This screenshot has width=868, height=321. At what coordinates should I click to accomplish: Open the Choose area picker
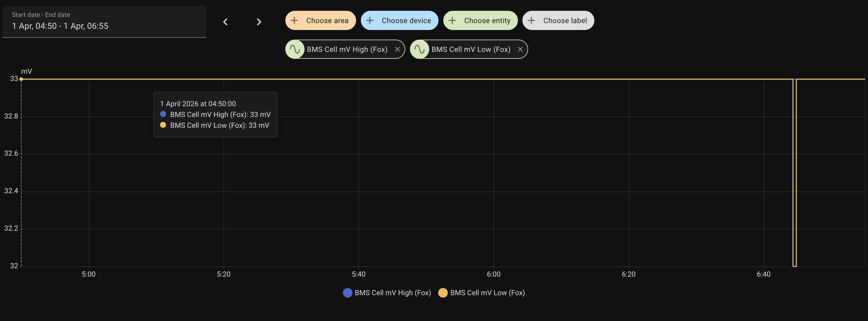coord(327,21)
